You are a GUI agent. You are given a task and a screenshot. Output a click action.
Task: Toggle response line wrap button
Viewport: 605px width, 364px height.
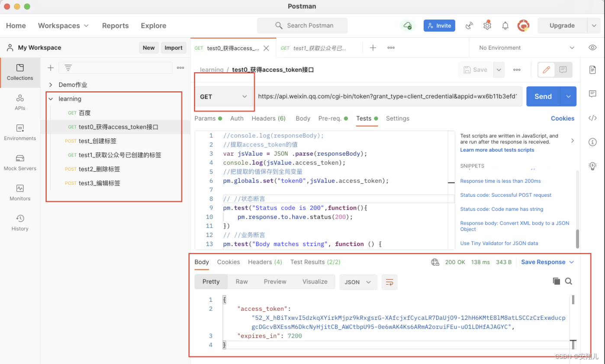[389, 282]
